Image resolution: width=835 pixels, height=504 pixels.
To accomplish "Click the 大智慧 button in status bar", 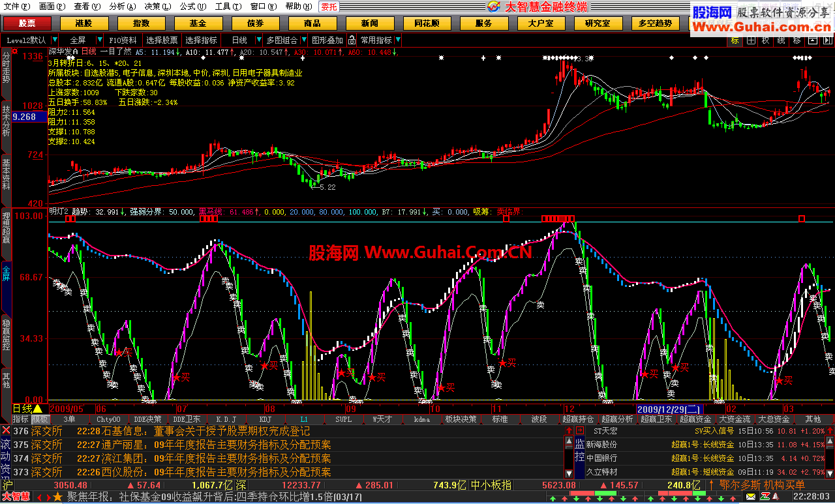I will (16, 497).
